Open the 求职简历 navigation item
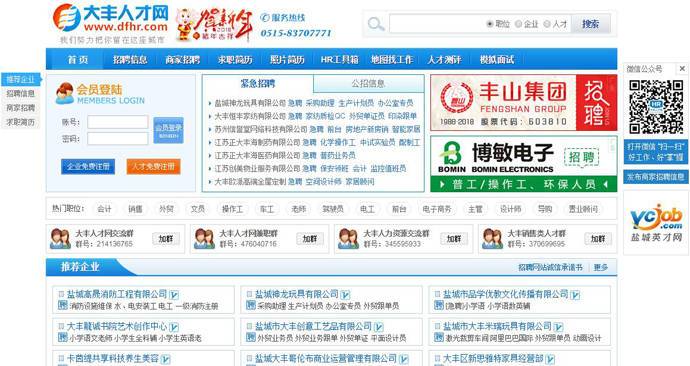 coord(235,60)
